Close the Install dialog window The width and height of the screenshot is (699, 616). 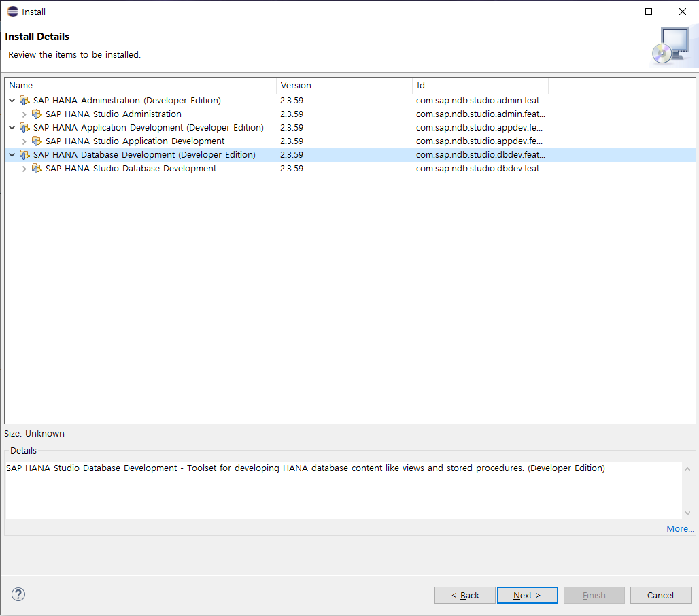click(x=683, y=12)
